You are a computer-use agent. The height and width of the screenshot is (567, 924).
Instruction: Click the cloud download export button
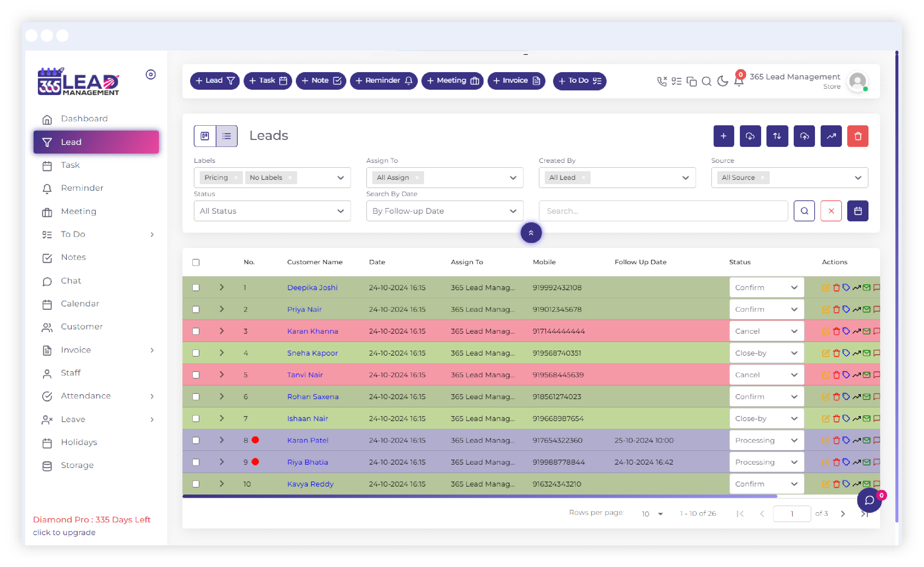(750, 136)
